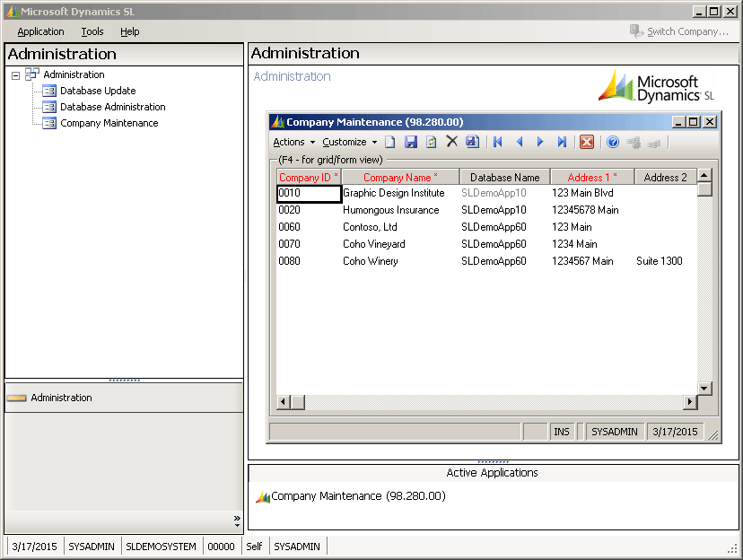This screenshot has width=743, height=560.
Task: Click the navigation pane configure chevron
Action: tap(237, 521)
